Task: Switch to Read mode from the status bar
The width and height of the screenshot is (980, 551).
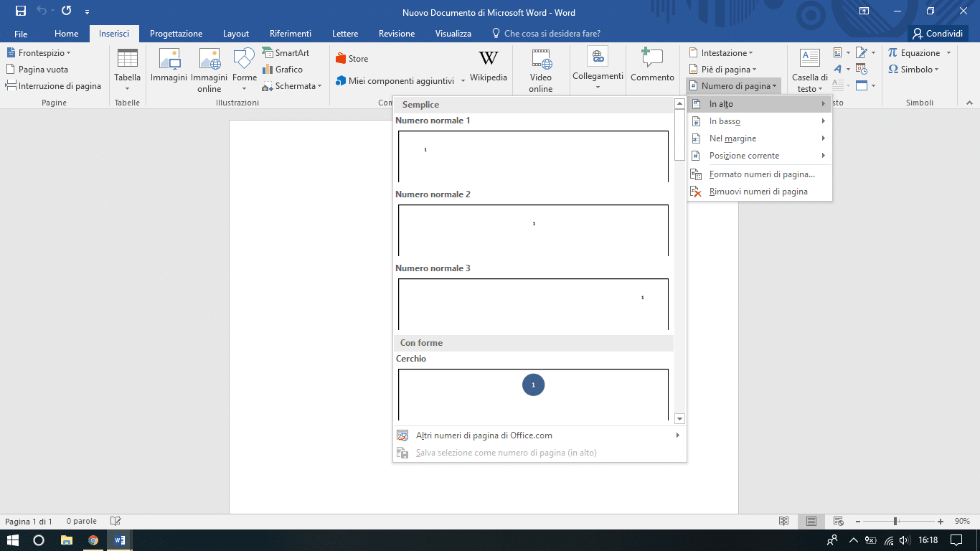Action: (x=783, y=521)
